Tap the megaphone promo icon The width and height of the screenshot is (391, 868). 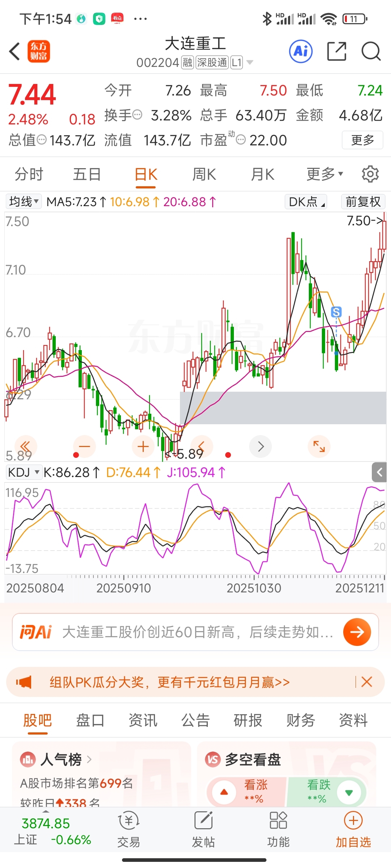pyautogui.click(x=24, y=682)
